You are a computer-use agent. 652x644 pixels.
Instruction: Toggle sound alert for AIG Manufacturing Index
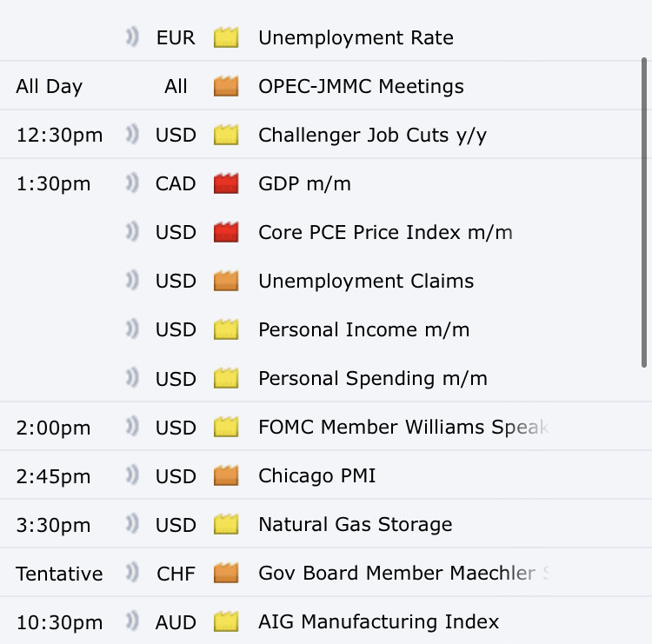coord(132,622)
